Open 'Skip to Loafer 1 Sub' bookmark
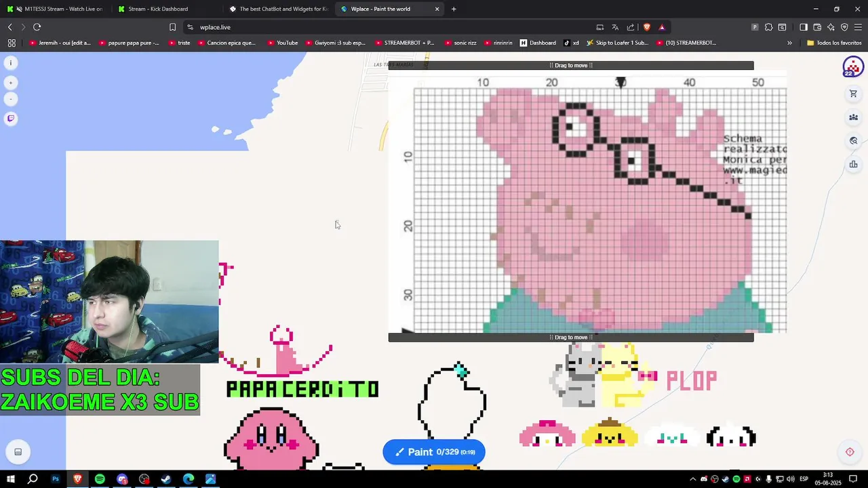Screen dimensions: 868x488 tap(617, 43)
